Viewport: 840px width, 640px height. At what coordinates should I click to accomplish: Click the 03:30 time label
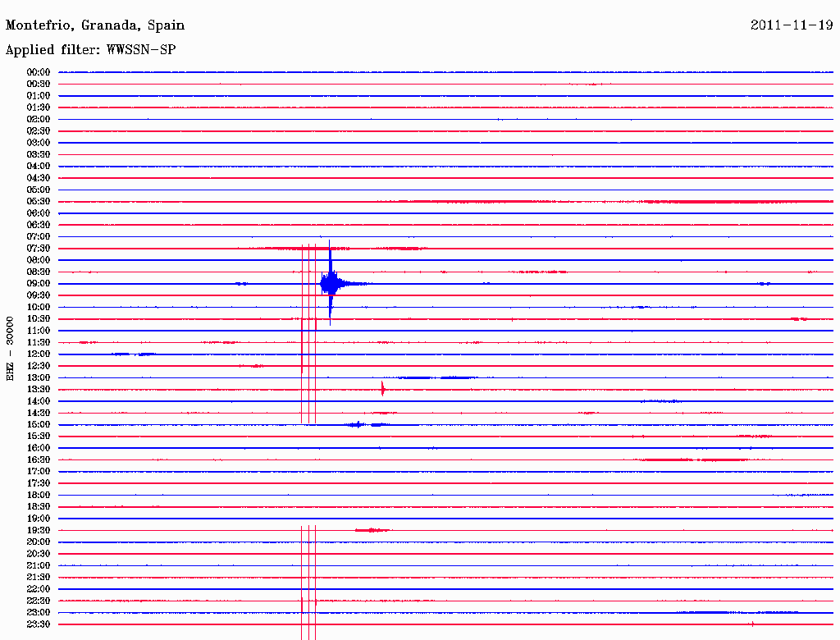[39, 154]
